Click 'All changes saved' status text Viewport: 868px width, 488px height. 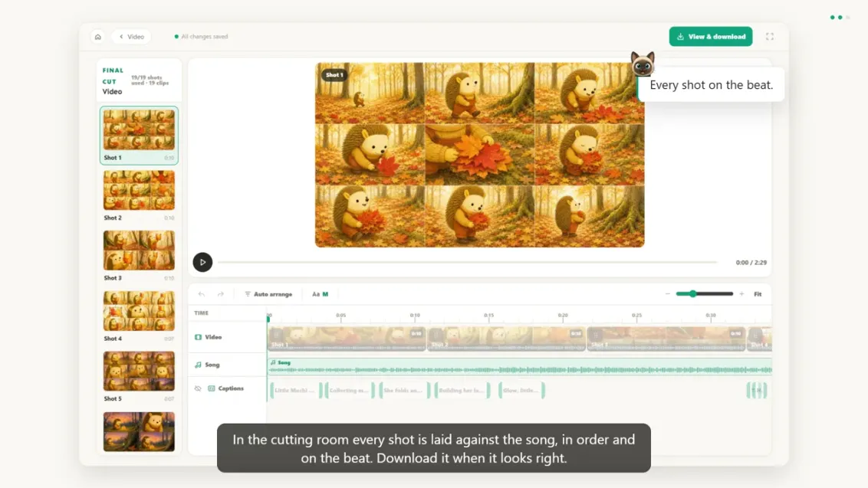[204, 37]
